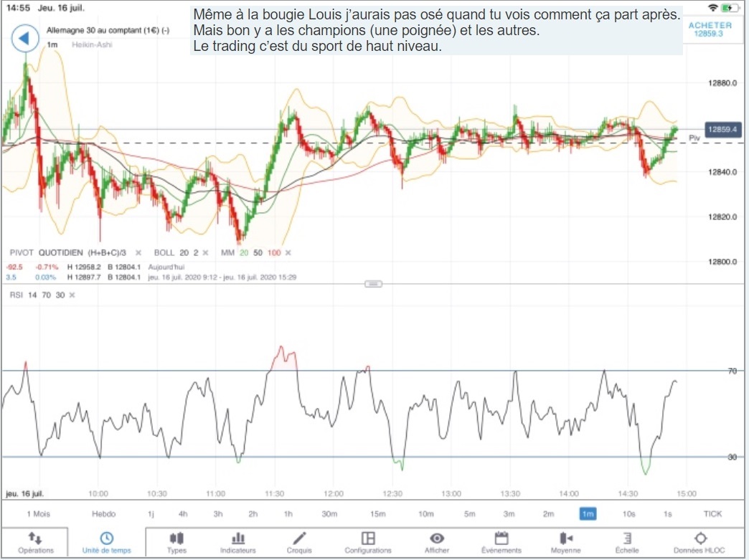Open chart Types candlestick menu
The image size is (749, 560).
tap(176, 542)
